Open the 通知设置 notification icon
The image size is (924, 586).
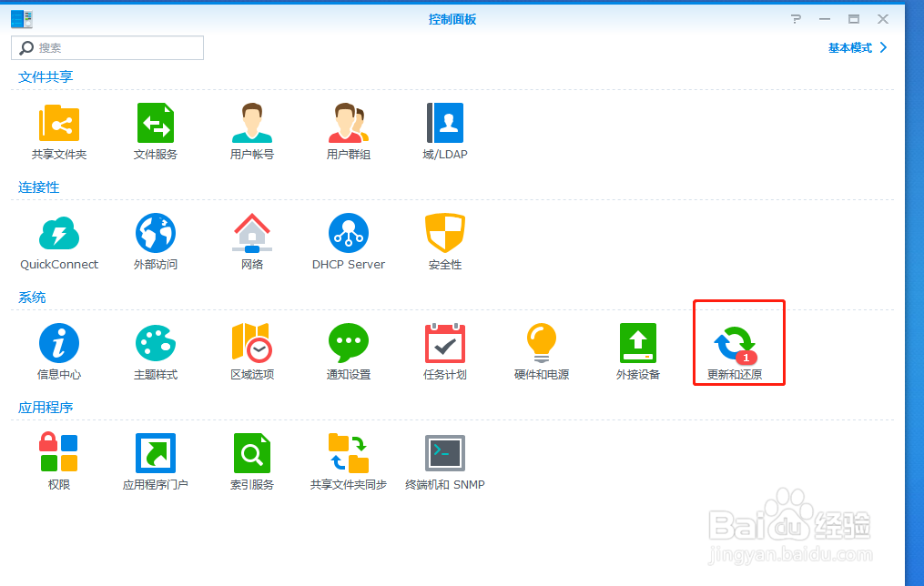point(349,343)
